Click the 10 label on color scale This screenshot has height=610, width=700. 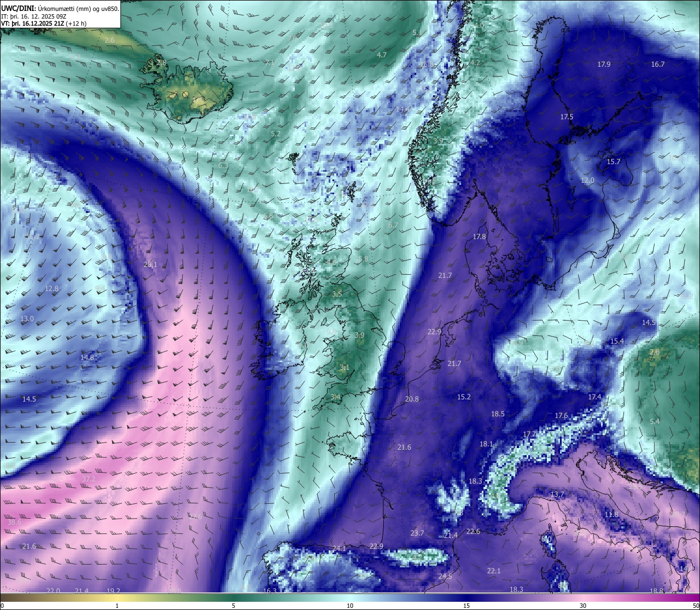coord(349,606)
